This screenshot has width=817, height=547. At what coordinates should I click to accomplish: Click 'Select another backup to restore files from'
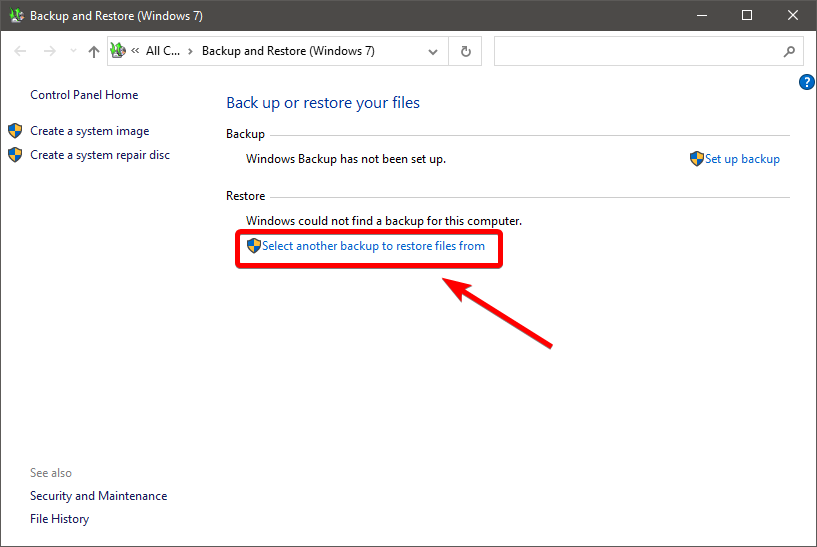pyautogui.click(x=373, y=246)
